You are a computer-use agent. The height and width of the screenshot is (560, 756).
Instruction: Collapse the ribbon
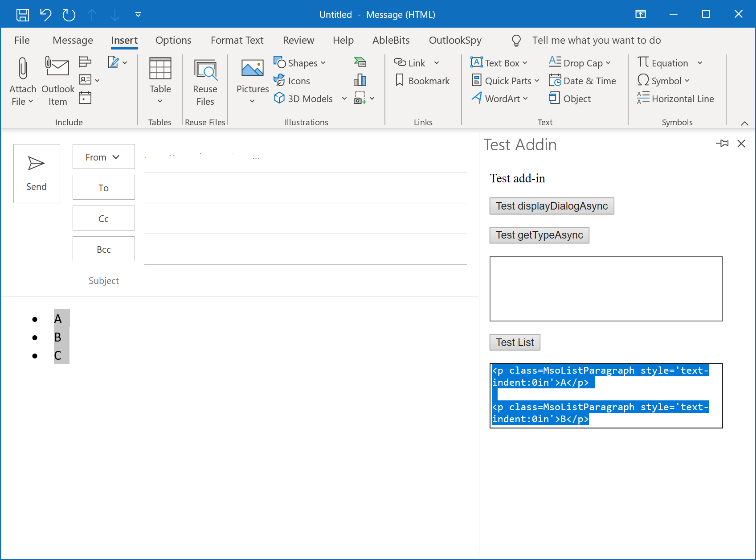pyautogui.click(x=744, y=123)
